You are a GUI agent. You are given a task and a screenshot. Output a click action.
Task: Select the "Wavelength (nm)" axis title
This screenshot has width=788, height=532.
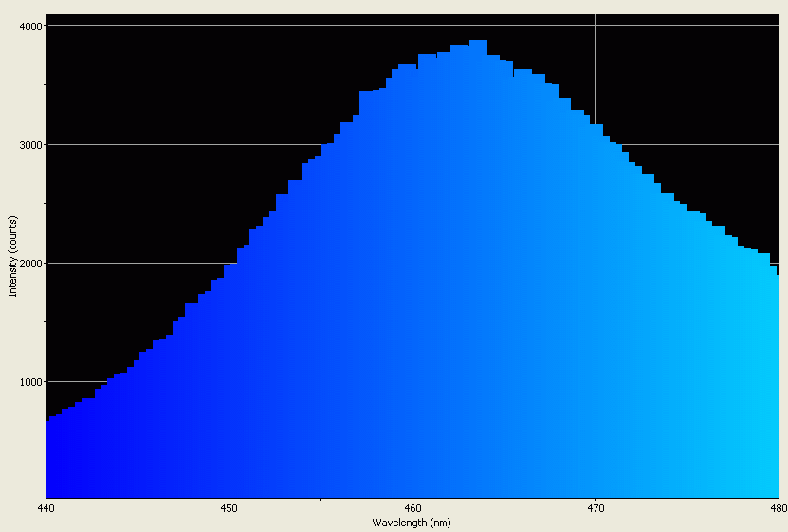[411, 523]
